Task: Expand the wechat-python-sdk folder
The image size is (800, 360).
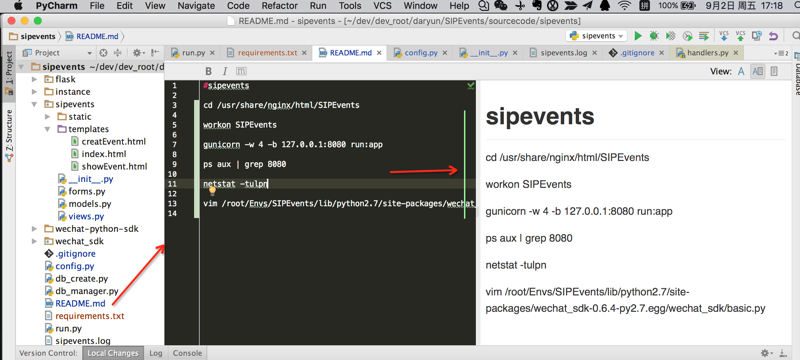Action: click(x=34, y=229)
